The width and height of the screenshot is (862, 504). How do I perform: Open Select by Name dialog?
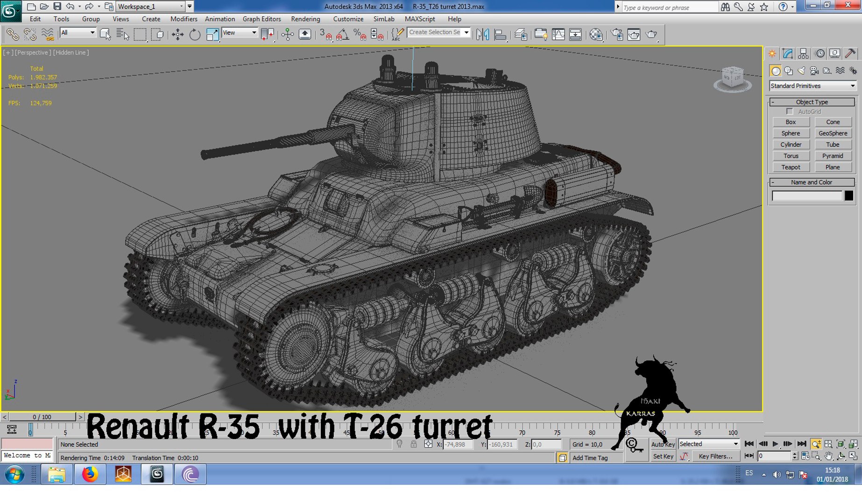tap(122, 34)
